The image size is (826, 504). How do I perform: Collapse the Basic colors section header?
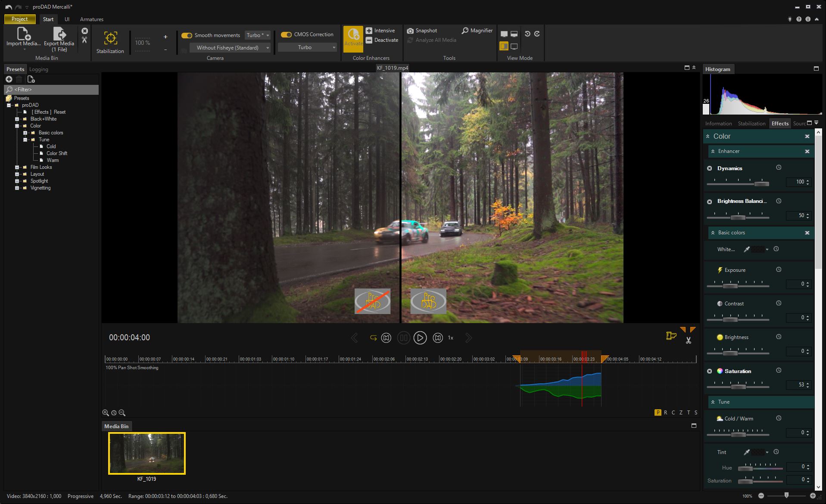[x=713, y=233]
